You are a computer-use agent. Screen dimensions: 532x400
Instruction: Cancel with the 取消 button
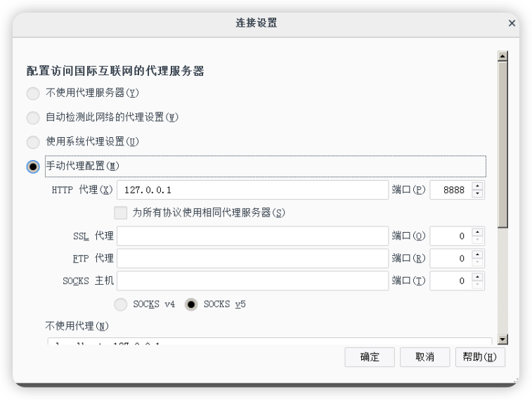[x=424, y=357]
